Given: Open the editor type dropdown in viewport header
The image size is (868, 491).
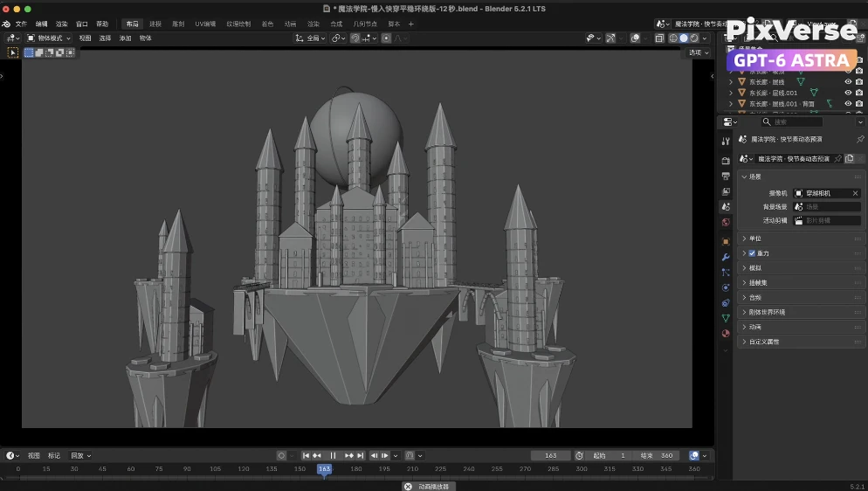Looking at the screenshot, I should pos(13,38).
